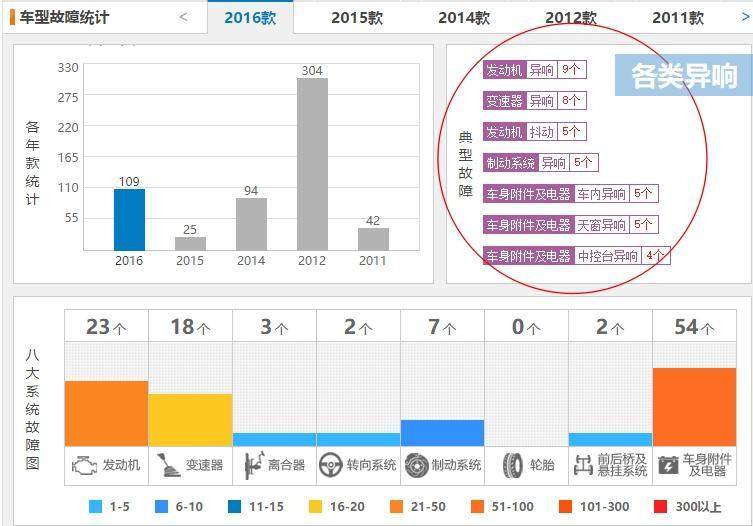Switch to the 2015款 tab

[x=357, y=18]
